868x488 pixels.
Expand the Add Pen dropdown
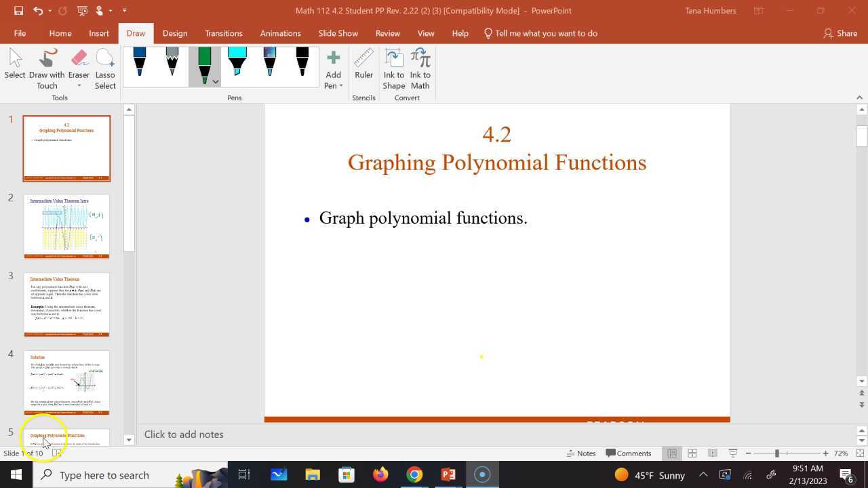[x=333, y=85]
